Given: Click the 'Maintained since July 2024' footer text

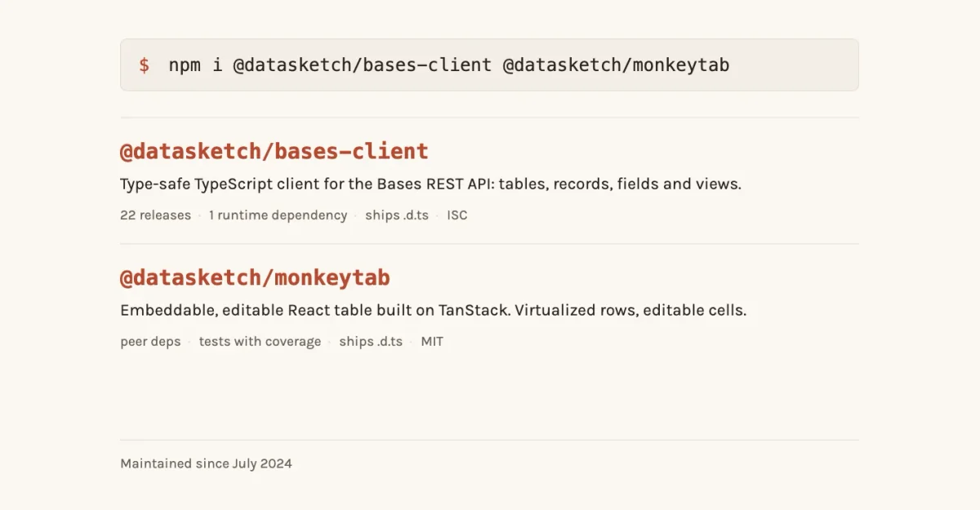Looking at the screenshot, I should (x=206, y=463).
